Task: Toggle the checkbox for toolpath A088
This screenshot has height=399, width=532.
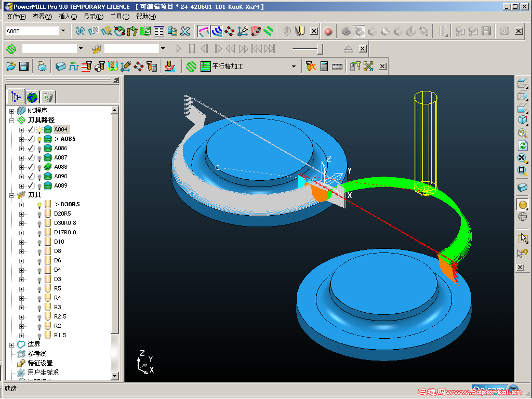Action: point(31,167)
